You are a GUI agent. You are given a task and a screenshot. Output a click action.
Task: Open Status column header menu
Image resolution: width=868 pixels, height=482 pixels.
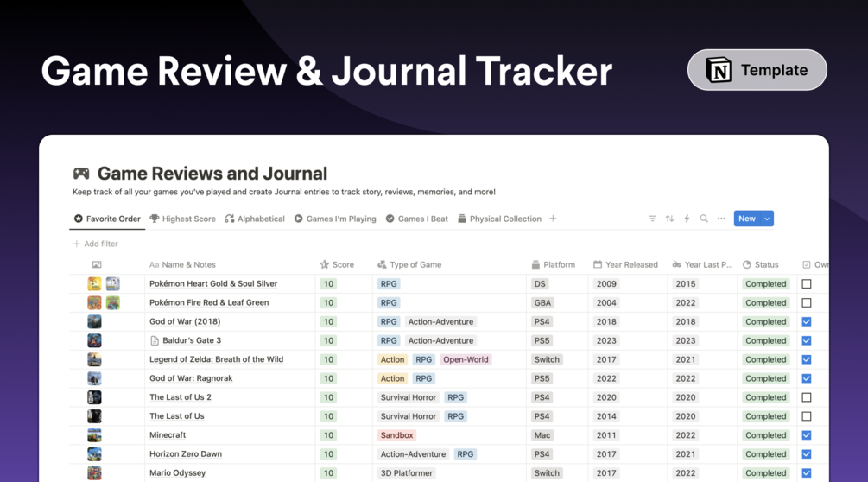tap(761, 264)
